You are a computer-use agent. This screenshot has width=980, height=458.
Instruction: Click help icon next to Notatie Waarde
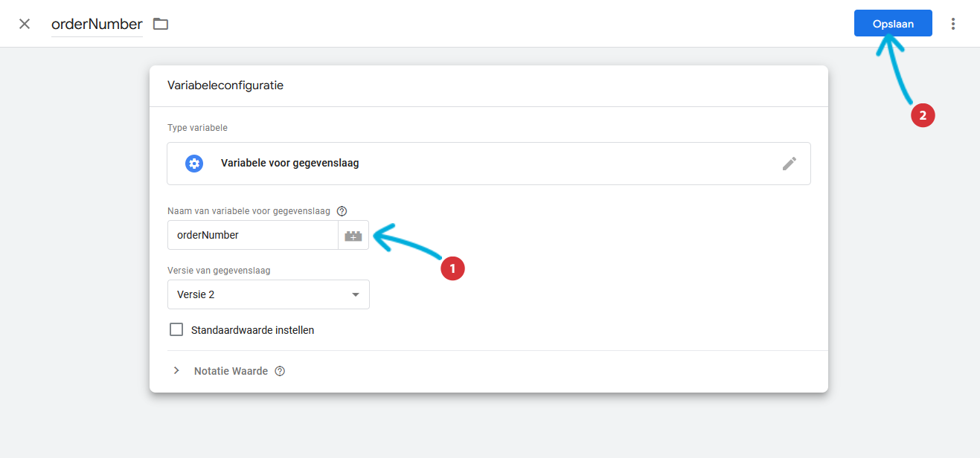coord(280,371)
